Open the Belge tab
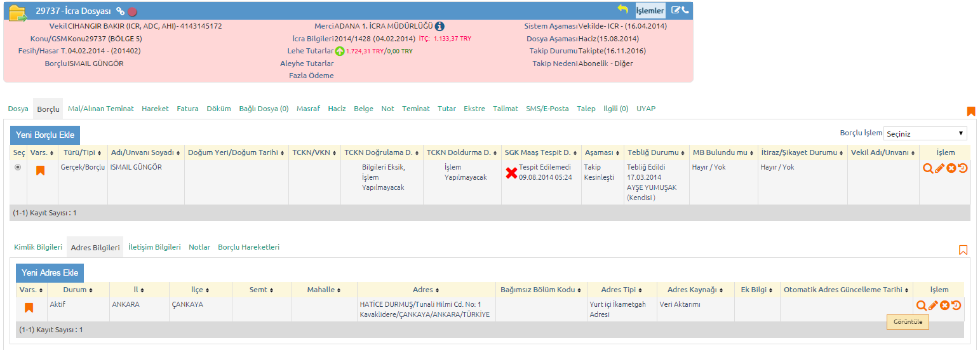This screenshot has height=350, width=980. click(x=363, y=109)
